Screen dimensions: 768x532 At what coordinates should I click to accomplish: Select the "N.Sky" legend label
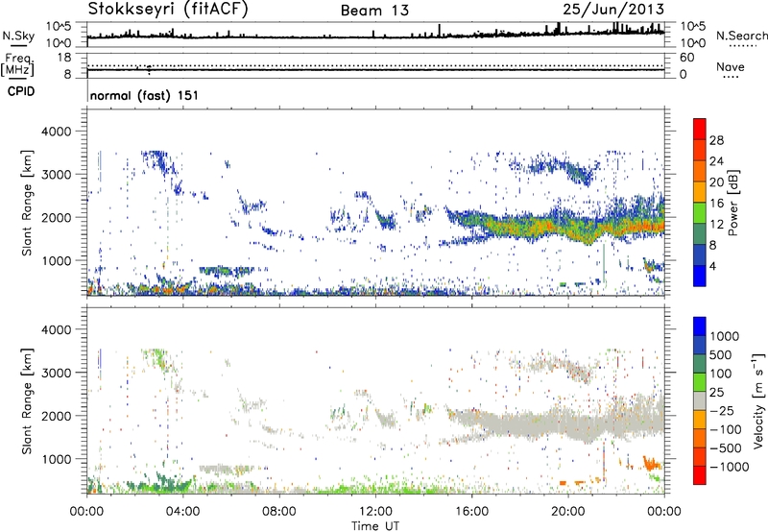click(18, 36)
